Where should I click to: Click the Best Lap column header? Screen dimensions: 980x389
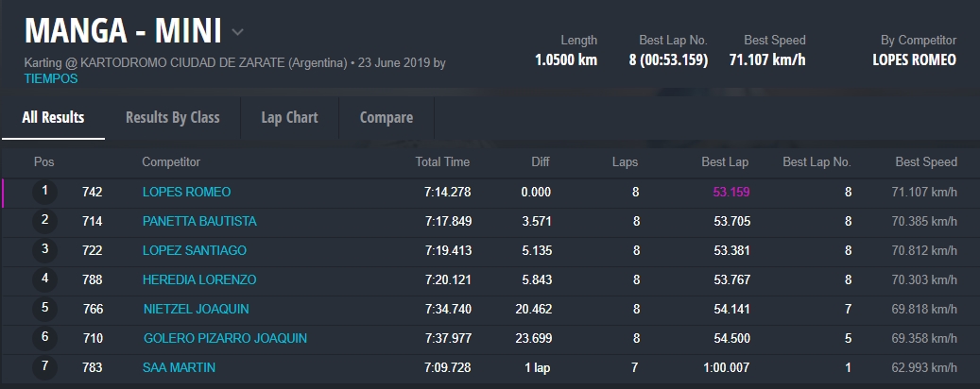[x=725, y=162]
